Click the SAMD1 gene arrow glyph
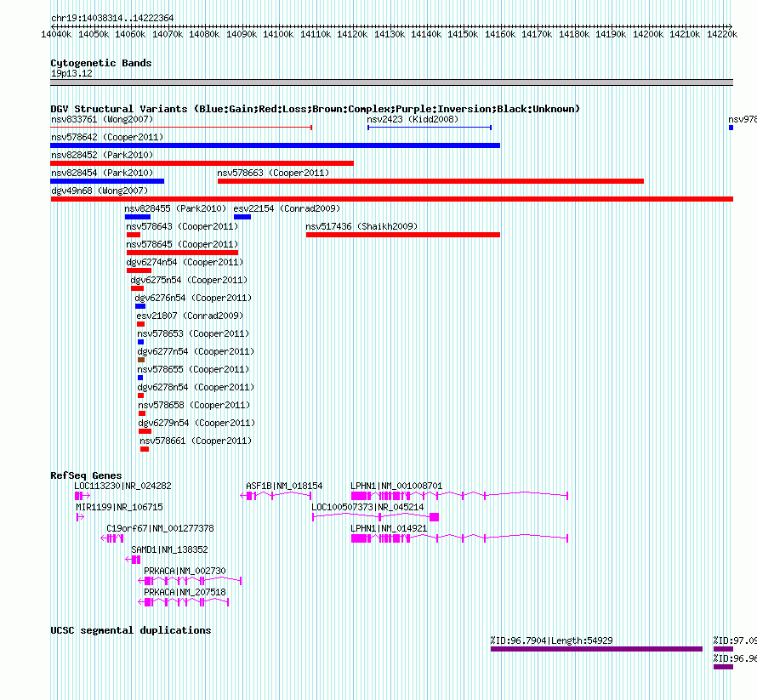The image size is (757, 700). [128, 560]
